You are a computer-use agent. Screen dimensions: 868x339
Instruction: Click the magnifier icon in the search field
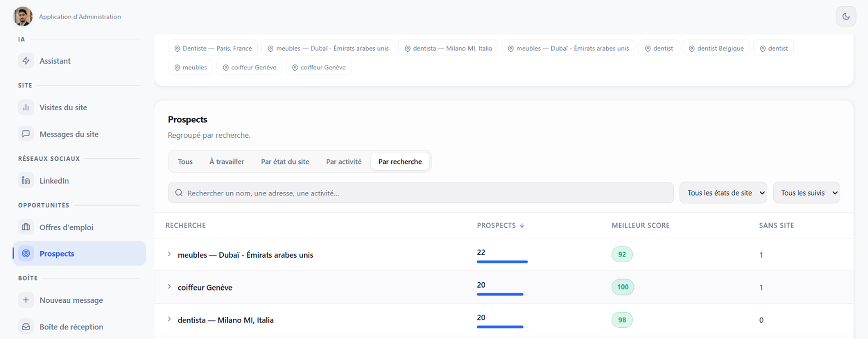[179, 193]
